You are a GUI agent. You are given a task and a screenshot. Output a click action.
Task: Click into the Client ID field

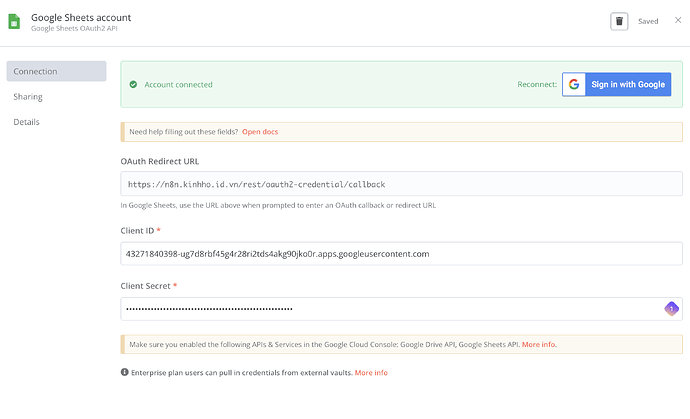401,254
